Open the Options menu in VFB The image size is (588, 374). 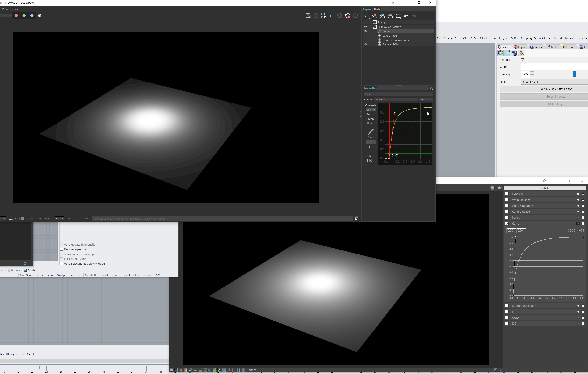click(15, 9)
